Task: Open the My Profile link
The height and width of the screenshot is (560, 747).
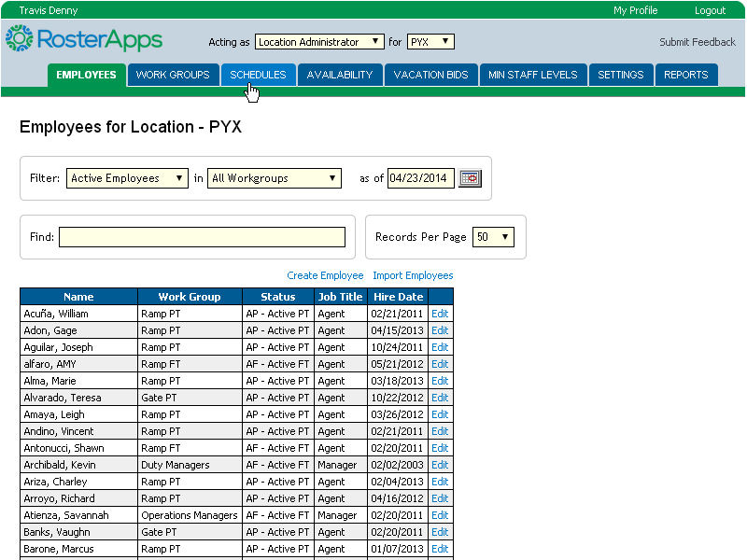Action: pyautogui.click(x=635, y=10)
